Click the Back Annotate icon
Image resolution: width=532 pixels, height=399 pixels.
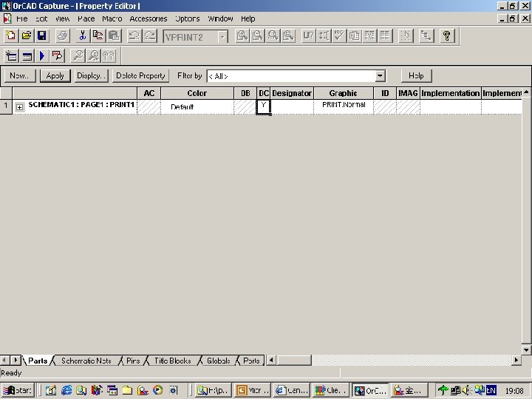(324, 35)
